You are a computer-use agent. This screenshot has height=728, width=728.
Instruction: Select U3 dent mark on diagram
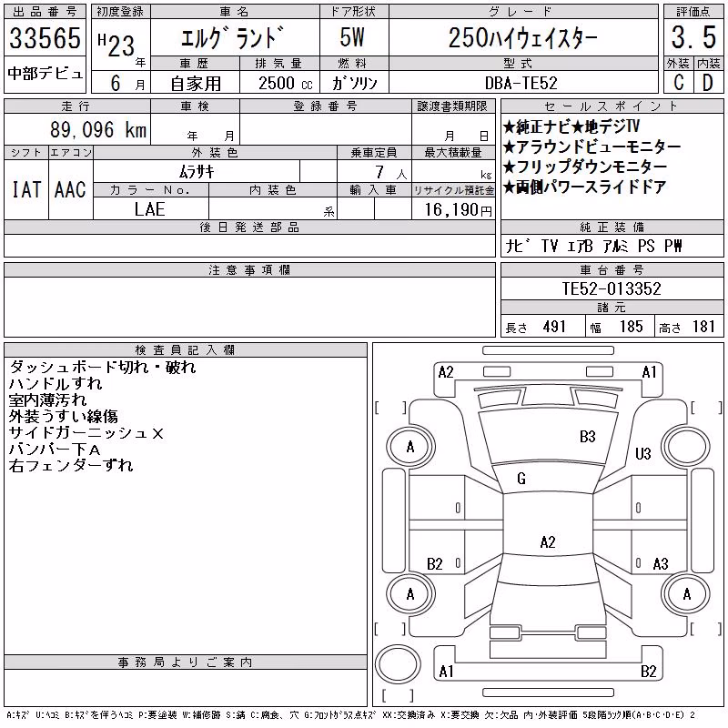point(643,453)
